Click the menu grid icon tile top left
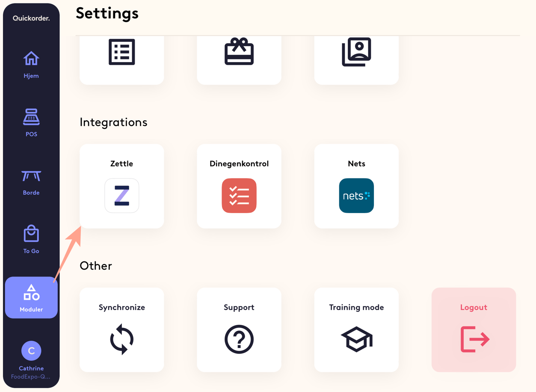 point(121,51)
